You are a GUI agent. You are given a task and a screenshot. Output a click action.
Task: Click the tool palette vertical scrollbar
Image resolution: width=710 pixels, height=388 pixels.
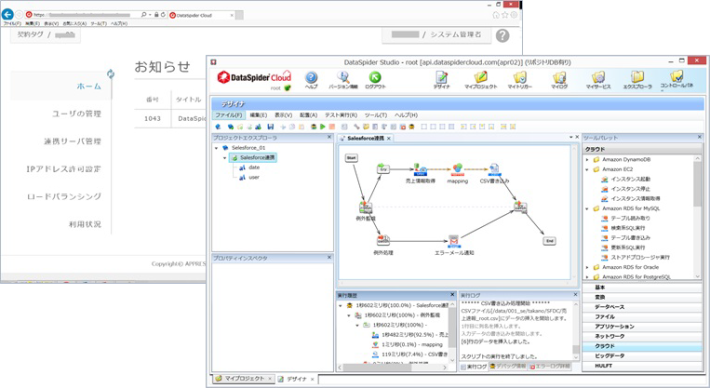(698, 216)
